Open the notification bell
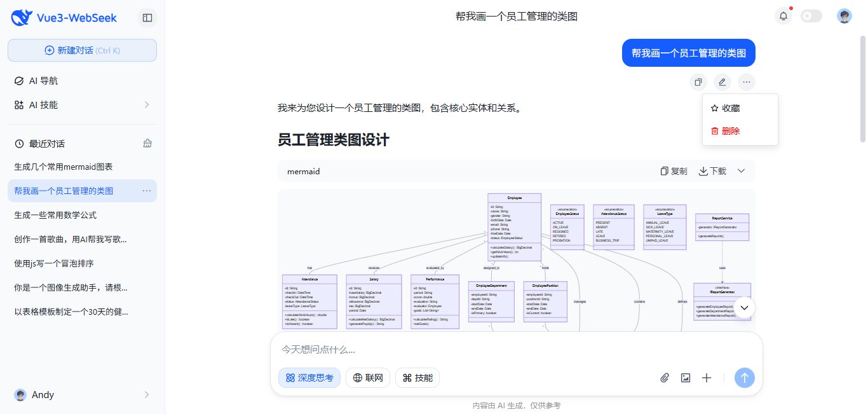The image size is (868, 414). click(x=783, y=16)
